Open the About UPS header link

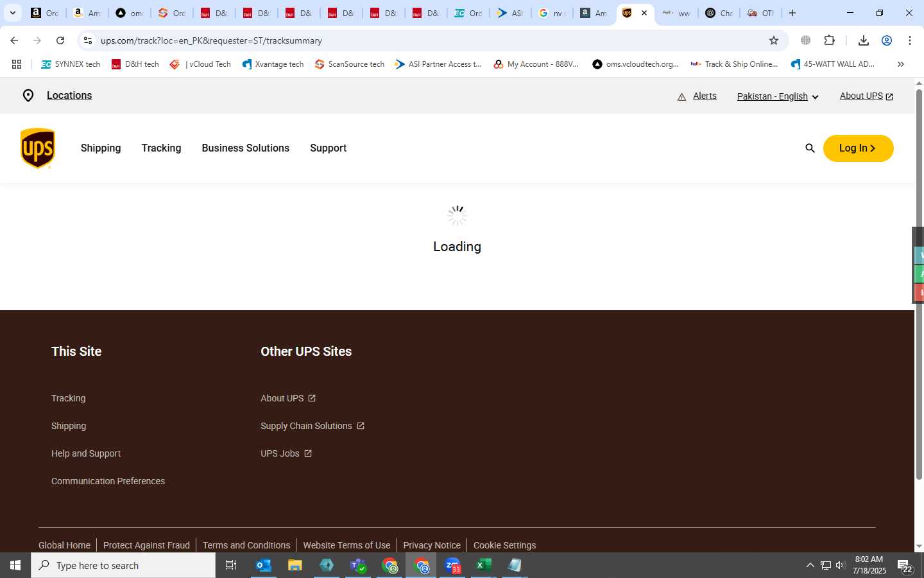click(866, 96)
